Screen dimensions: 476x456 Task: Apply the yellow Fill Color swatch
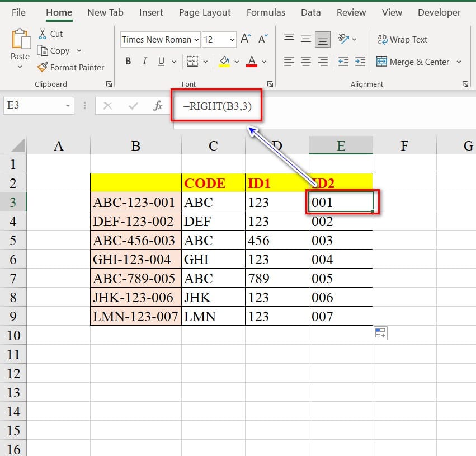(224, 62)
